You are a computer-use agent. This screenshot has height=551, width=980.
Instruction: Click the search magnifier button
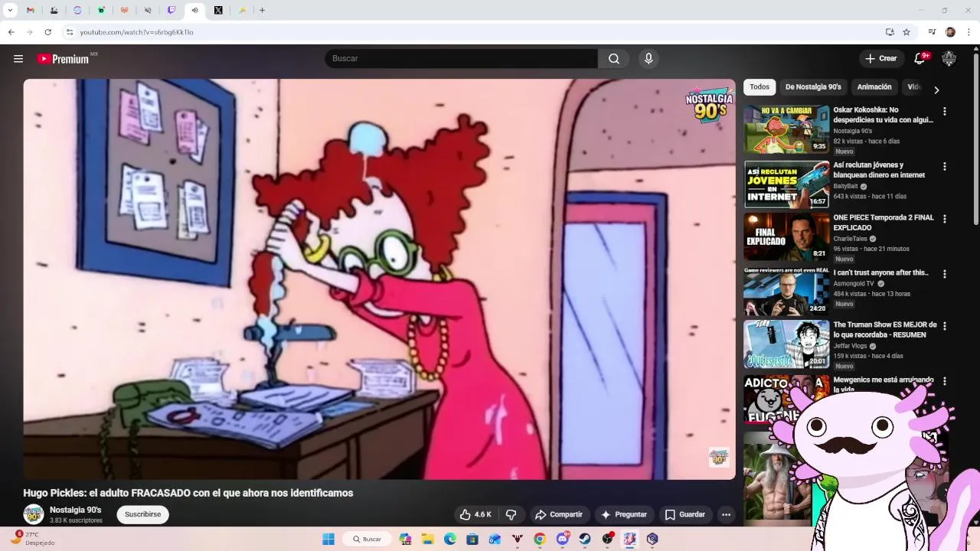(613, 59)
